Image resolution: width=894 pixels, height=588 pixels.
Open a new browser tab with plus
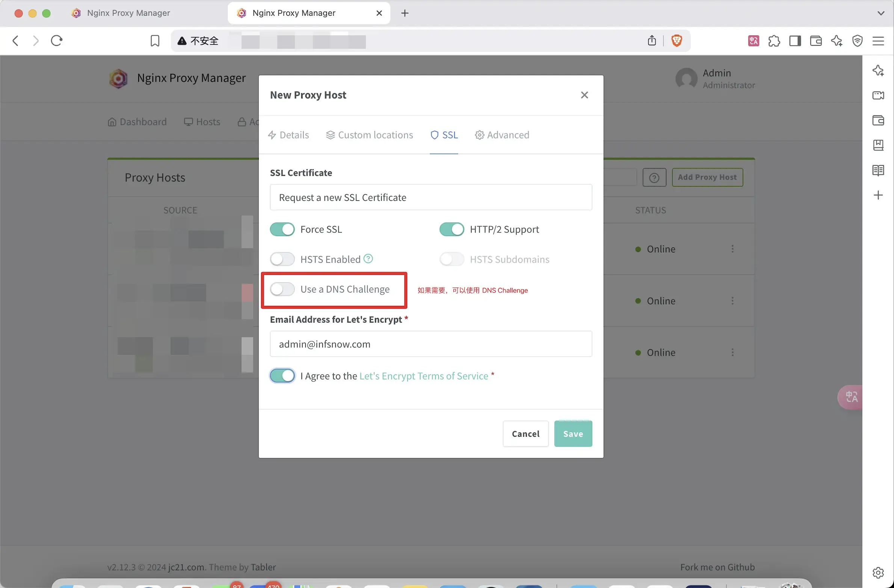405,13
